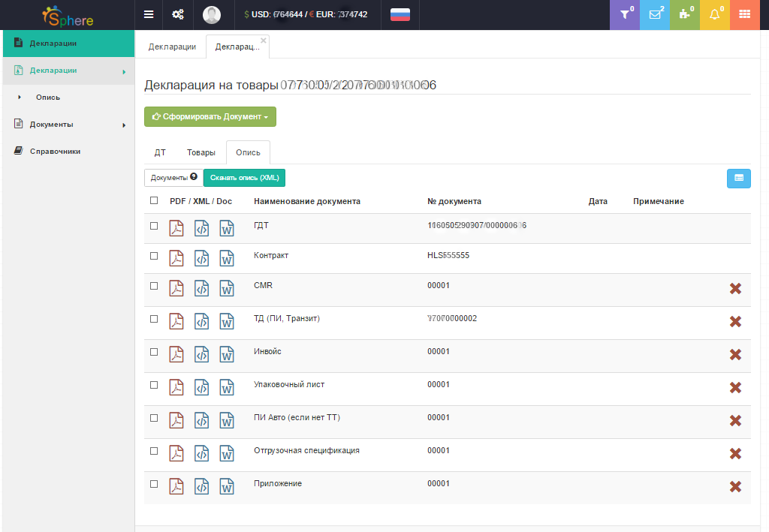Image resolution: width=769 pixels, height=532 pixels.
Task: Open XML file for the CMR row
Action: click(x=201, y=288)
